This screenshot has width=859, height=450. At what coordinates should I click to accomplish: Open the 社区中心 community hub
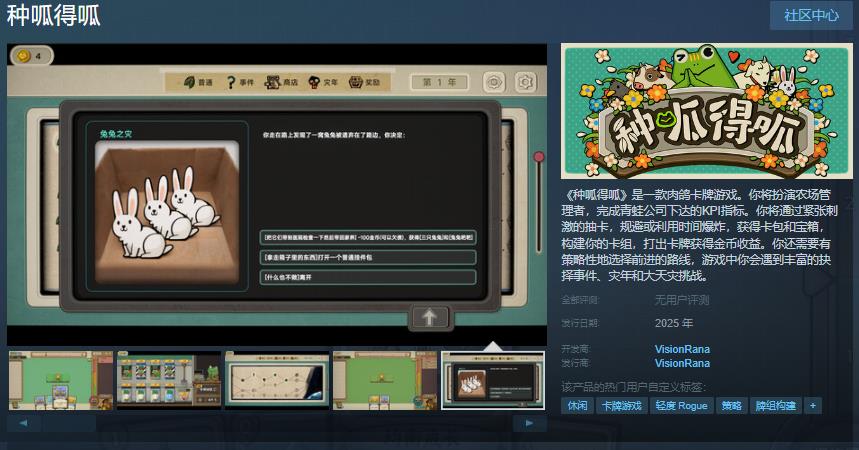coord(811,15)
